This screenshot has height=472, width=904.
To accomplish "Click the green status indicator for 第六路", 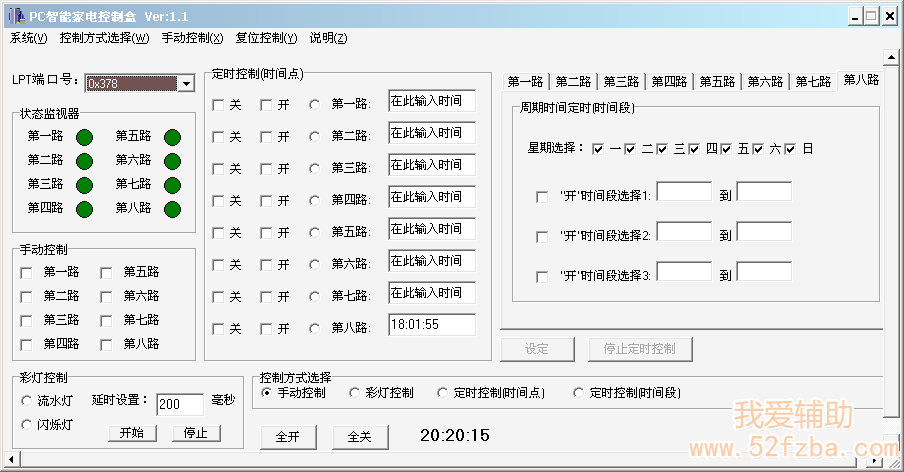I will [x=172, y=161].
